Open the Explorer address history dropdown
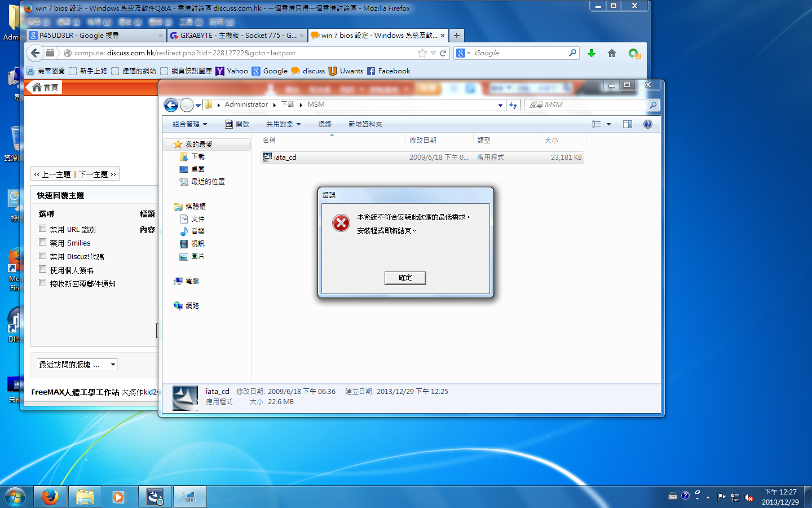This screenshot has height=508, width=812. pyautogui.click(x=500, y=105)
